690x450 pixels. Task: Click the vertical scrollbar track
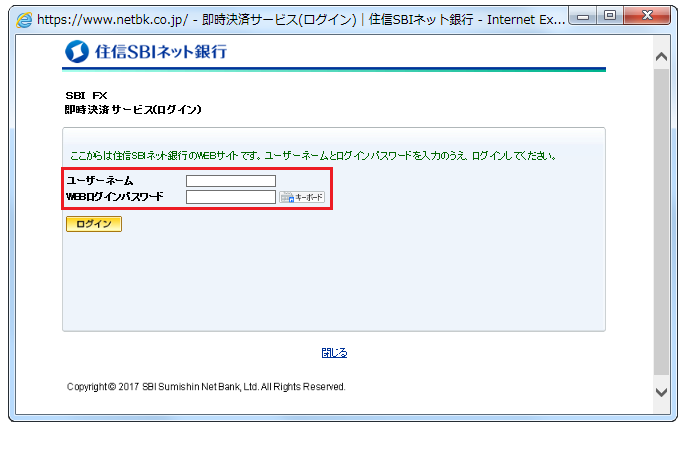click(661, 222)
